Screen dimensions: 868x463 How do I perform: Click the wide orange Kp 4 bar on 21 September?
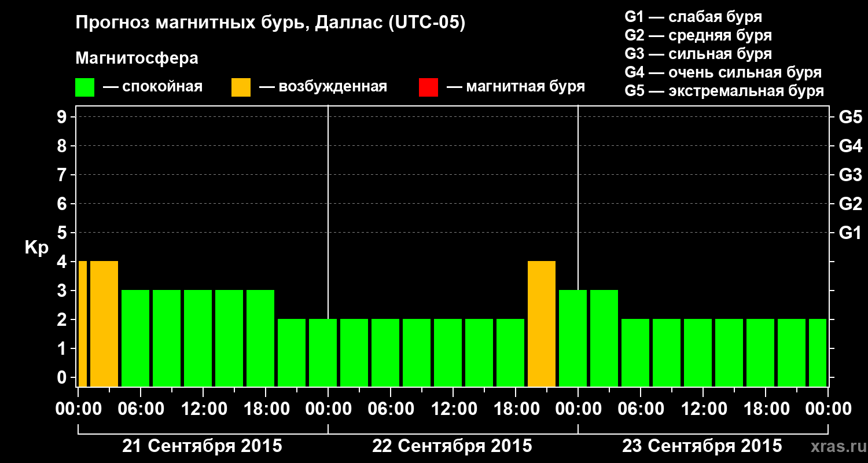tap(104, 324)
